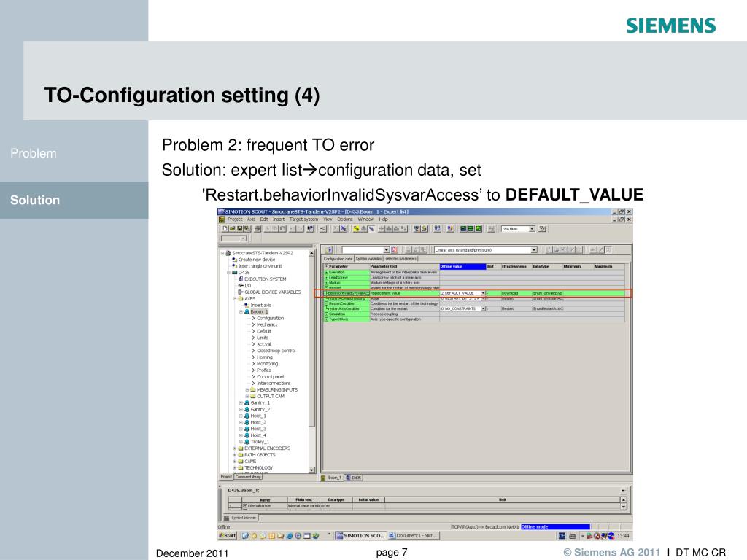
Task: Select the restartAxisCondition parameter row
Action: (474, 309)
